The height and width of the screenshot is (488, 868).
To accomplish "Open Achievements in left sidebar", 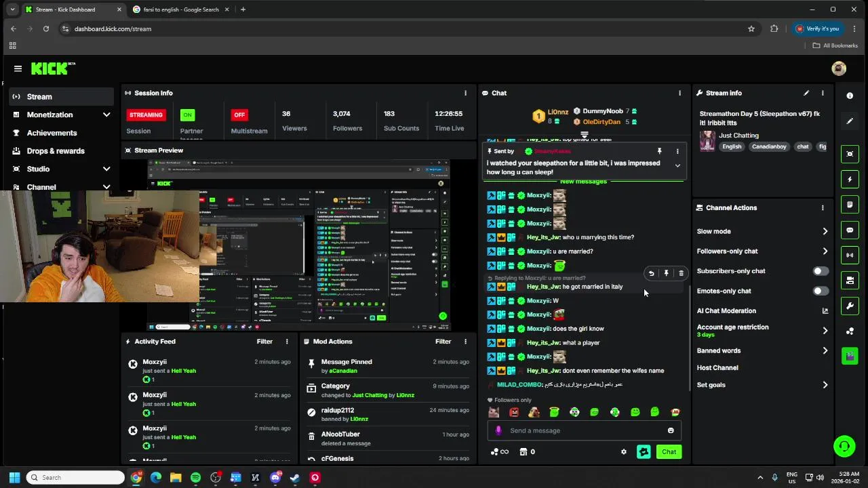I will (x=61, y=133).
